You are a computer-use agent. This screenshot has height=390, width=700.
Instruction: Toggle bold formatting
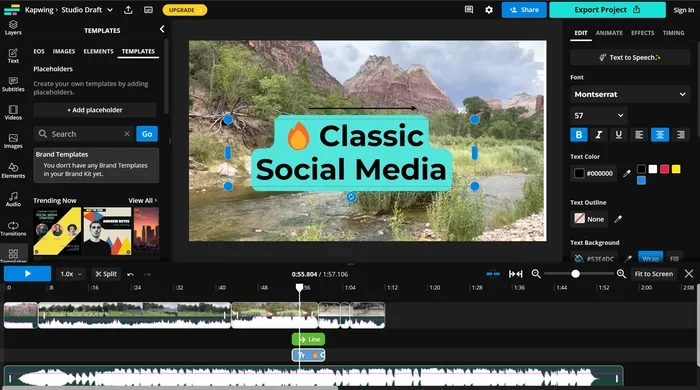pos(579,134)
